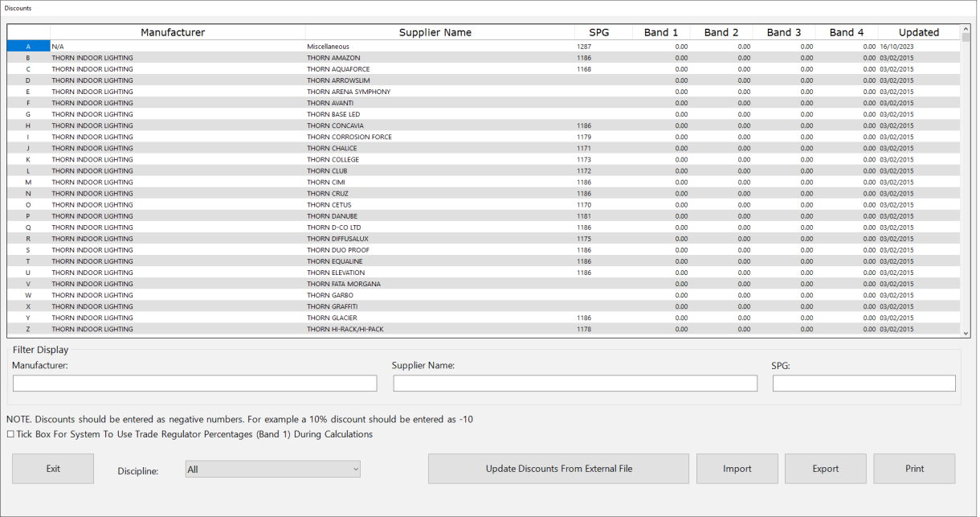Click the SPG filter input field
This screenshot has width=980, height=517.
pyautogui.click(x=864, y=383)
